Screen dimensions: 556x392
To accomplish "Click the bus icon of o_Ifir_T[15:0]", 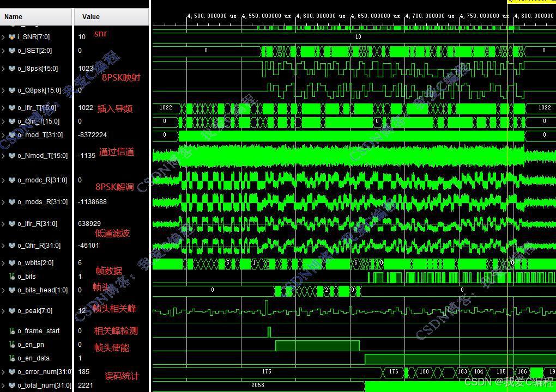I will click(11, 108).
